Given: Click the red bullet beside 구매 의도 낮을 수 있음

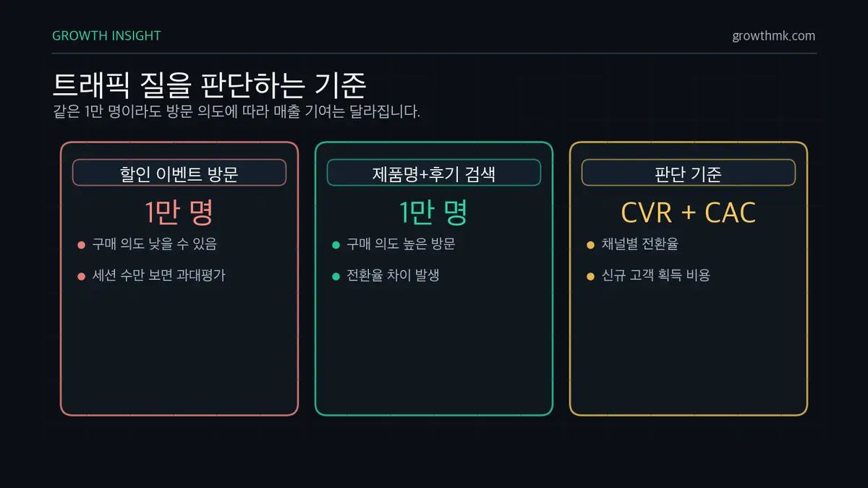Looking at the screenshot, I should tap(82, 245).
